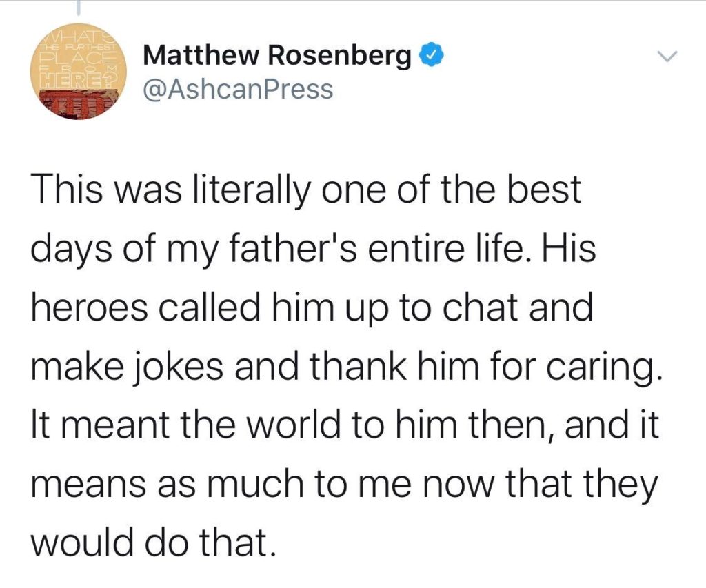Image resolution: width=706 pixels, height=588 pixels.
Task: Tap the tweet header area
Action: [276, 69]
